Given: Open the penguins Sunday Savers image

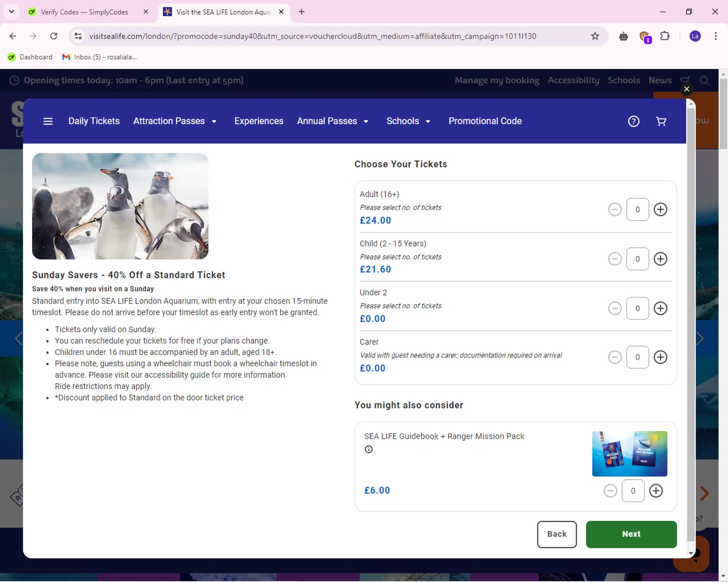Looking at the screenshot, I should click(x=120, y=206).
